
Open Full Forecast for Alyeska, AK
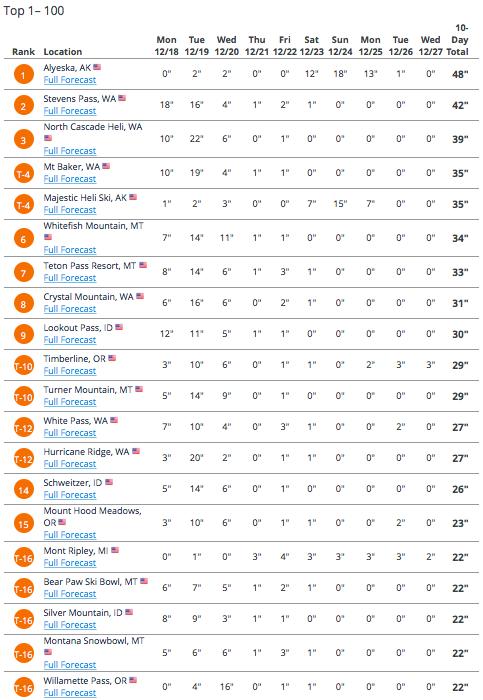point(70,80)
